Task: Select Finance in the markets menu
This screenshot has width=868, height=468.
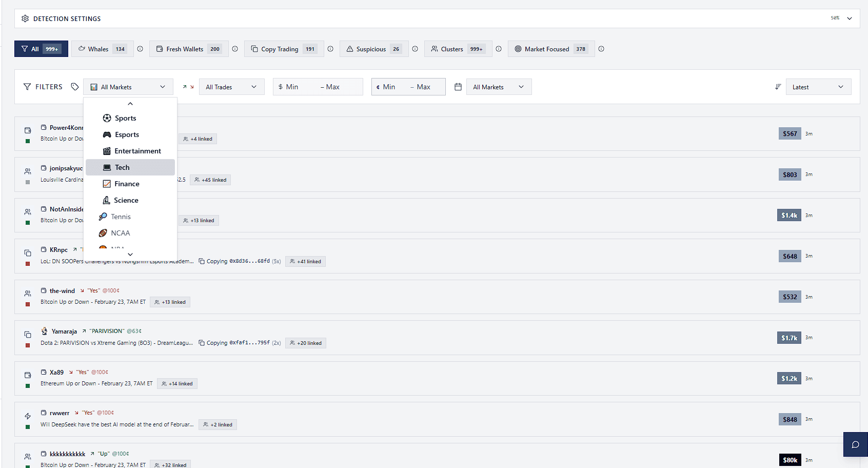Action: 127,183
